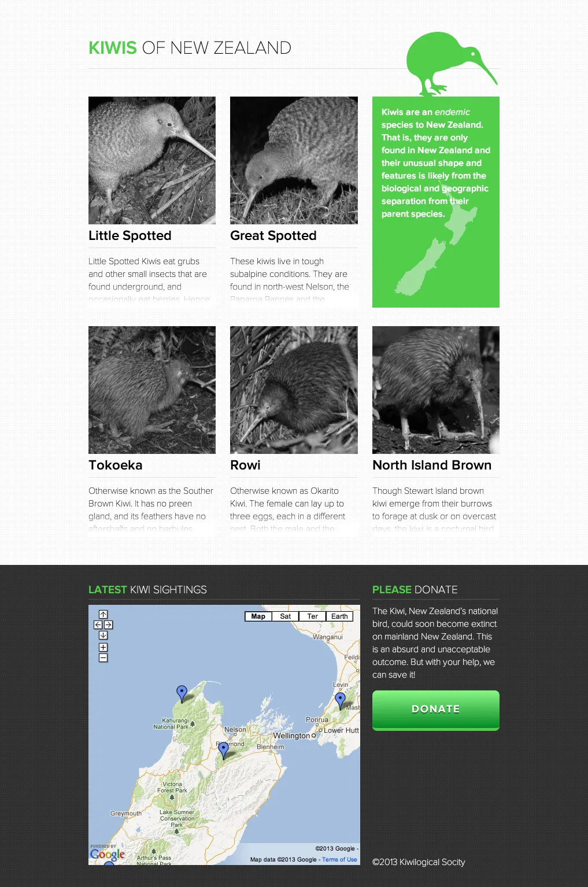Click the green kiwi bird logo

tap(451, 64)
